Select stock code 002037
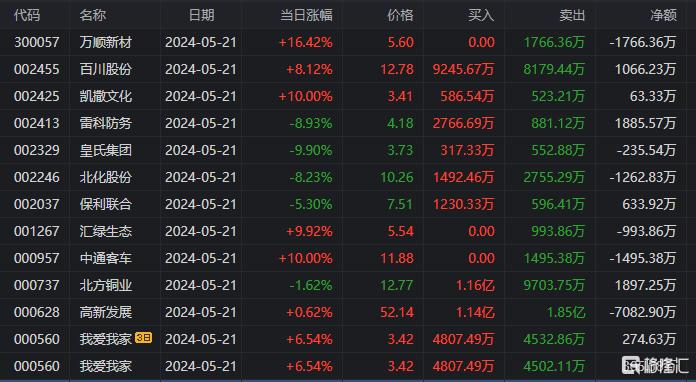The image size is (696, 382). [x=36, y=204]
